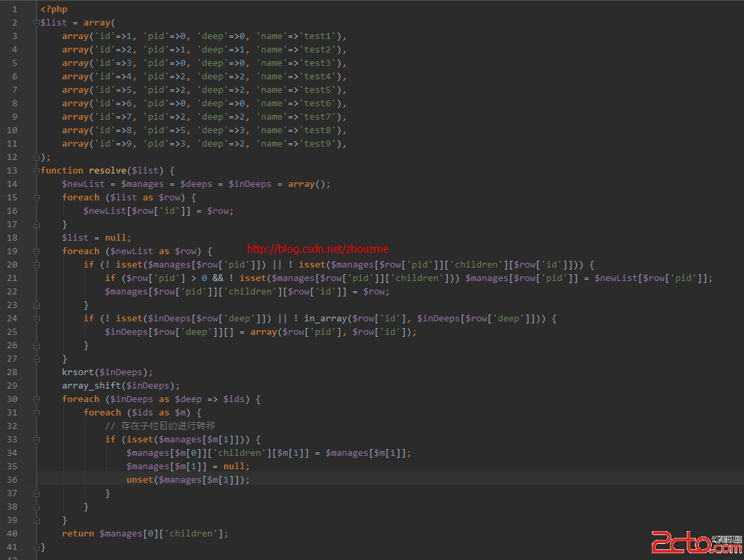Fold the first foreach $list loop
744x560 pixels.
(x=36, y=198)
